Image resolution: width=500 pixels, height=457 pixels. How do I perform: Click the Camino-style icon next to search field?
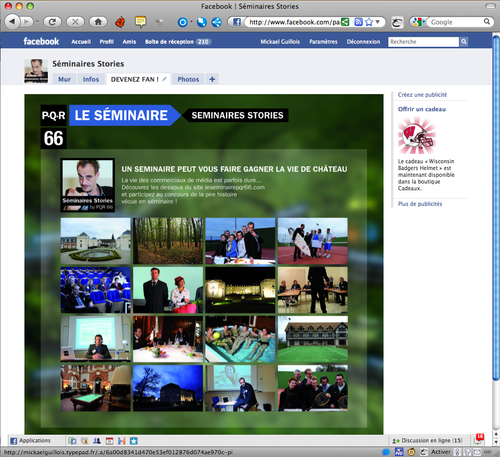coord(397,22)
